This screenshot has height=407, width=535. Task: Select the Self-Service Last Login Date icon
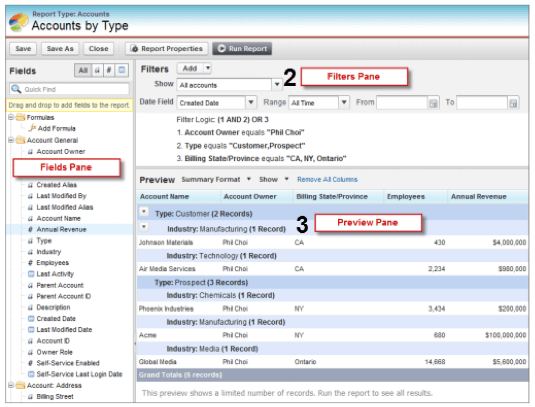[x=31, y=374]
